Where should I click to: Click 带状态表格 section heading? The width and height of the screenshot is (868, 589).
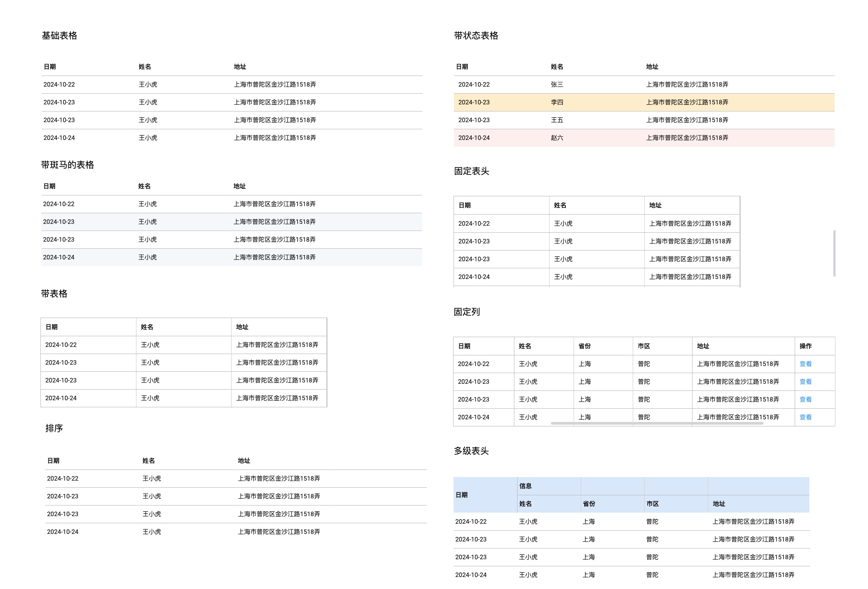coord(476,36)
